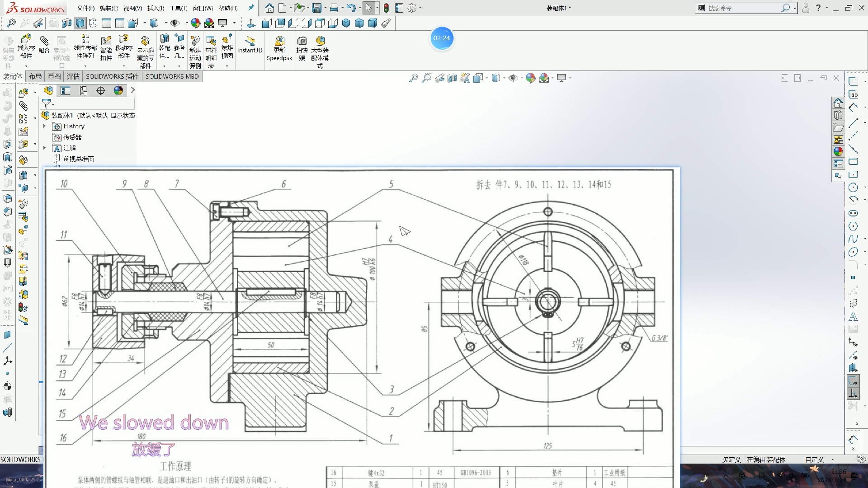868x488 pixels.
Task: Open the PropertyManager tab icon
Action: (66, 90)
